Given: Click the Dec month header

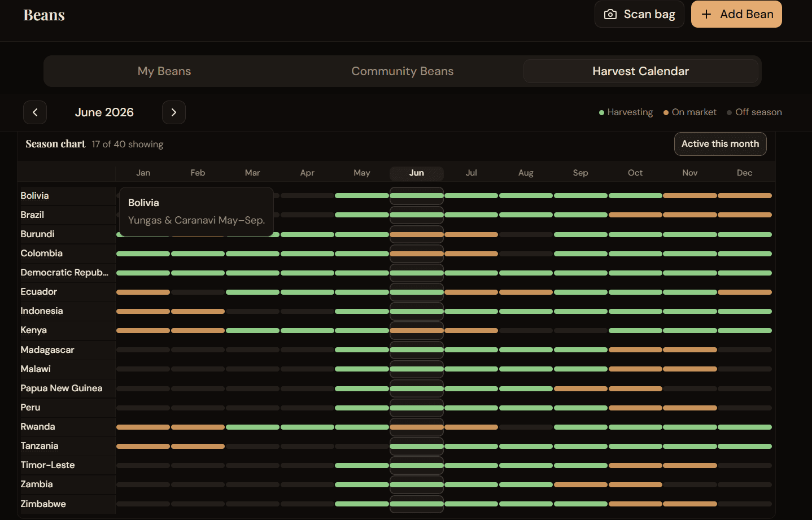Looking at the screenshot, I should (x=745, y=173).
